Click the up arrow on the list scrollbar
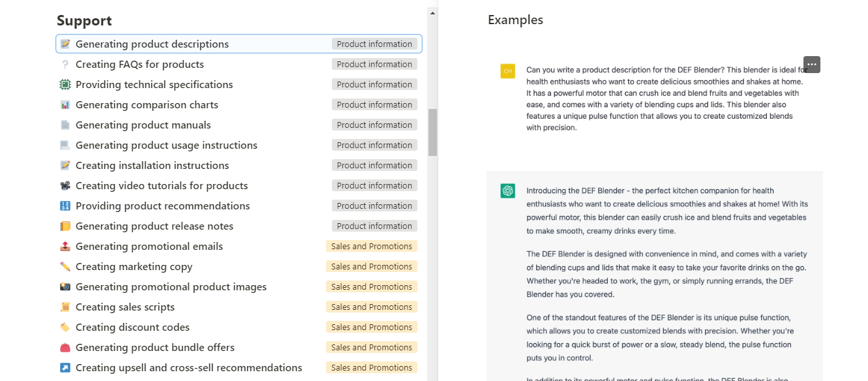 [432, 12]
